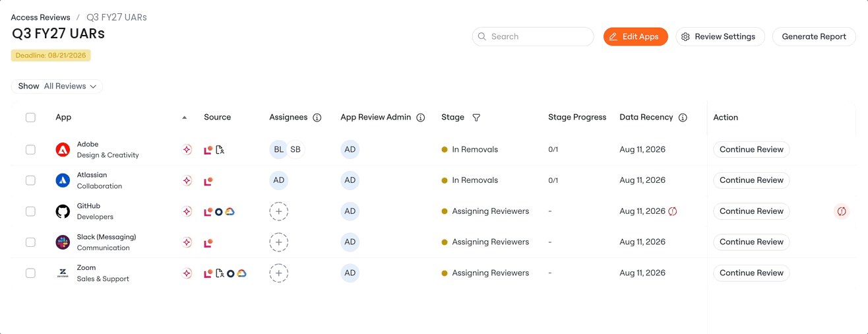
Task: Click the Zendesk logo in Zoom row
Action: 63,273
